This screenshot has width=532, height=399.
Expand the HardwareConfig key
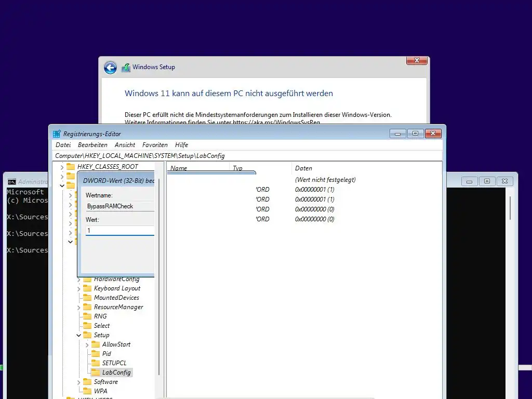click(x=79, y=280)
